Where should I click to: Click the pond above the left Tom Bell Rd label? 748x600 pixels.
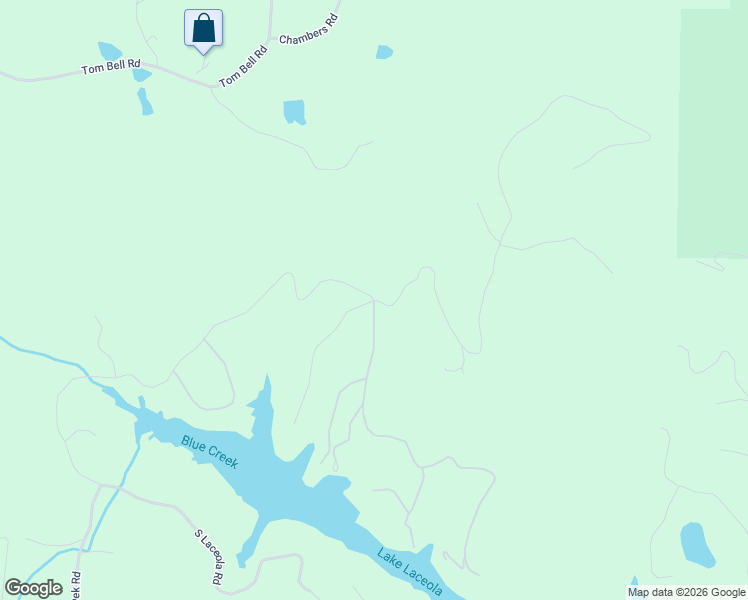[x=109, y=51]
